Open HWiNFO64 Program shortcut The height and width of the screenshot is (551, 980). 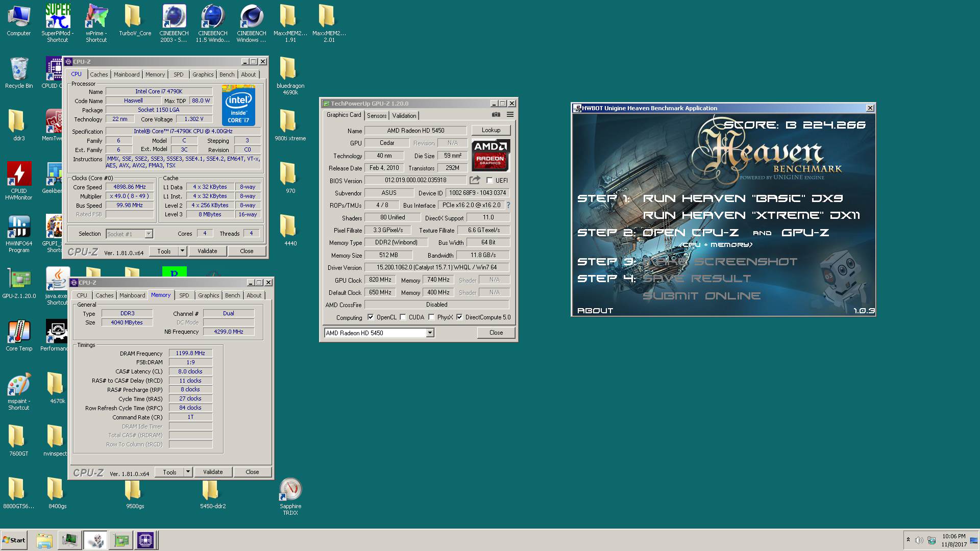[19, 234]
